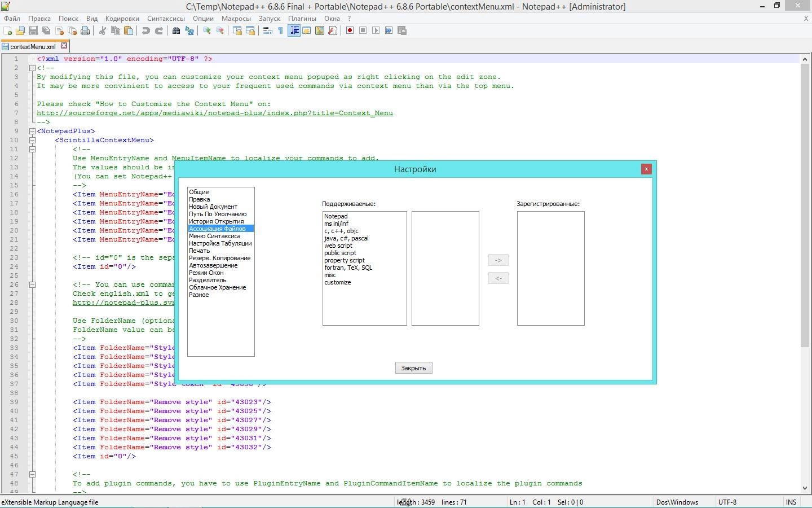
Task: Toggle the indent guide toolbar icon
Action: 294,30
